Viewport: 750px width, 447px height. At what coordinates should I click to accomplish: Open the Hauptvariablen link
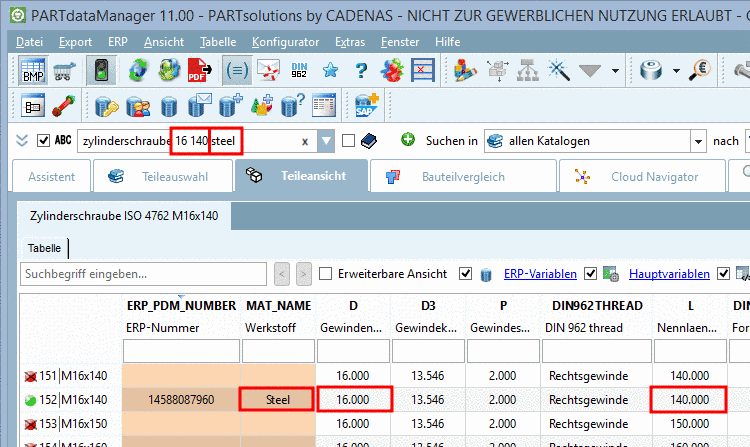tap(669, 274)
